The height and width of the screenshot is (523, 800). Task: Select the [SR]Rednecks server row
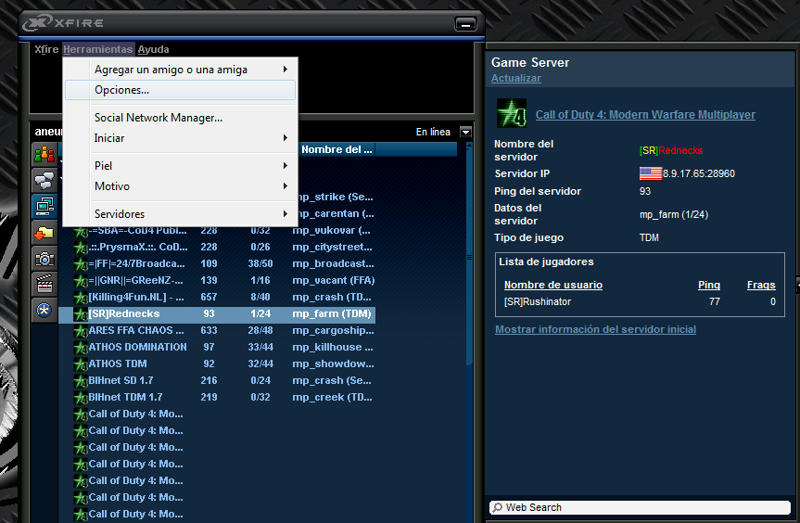[x=217, y=314]
